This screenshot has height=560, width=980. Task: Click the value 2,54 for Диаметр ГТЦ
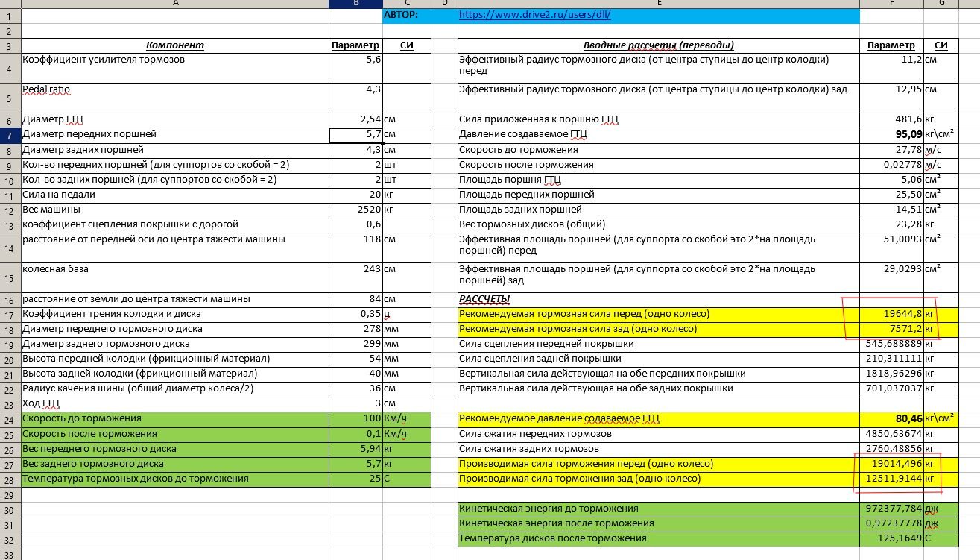(x=355, y=120)
